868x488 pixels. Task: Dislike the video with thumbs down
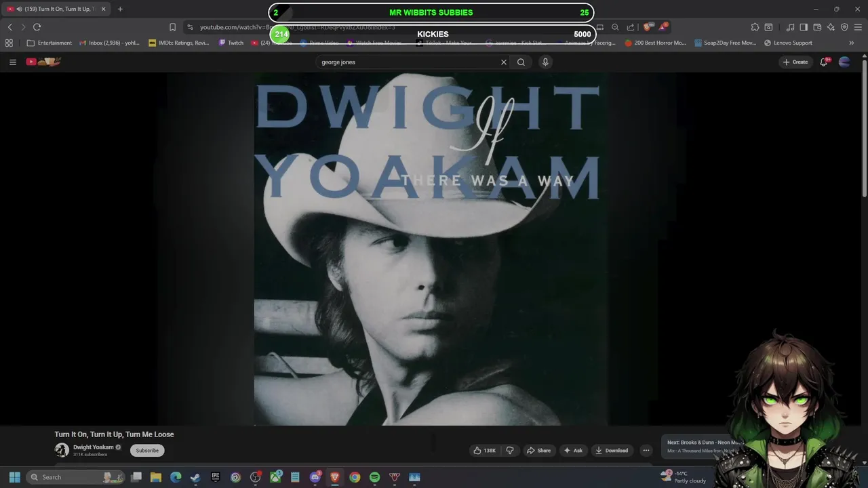[x=510, y=450]
